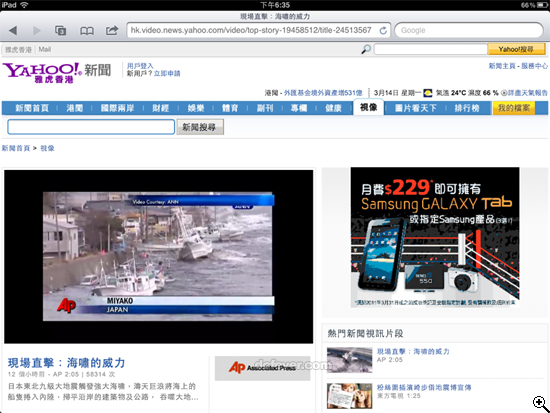Image resolution: width=550 pixels, height=413 pixels.
Task: Click the news search text box
Action: pyautogui.click(x=91, y=127)
